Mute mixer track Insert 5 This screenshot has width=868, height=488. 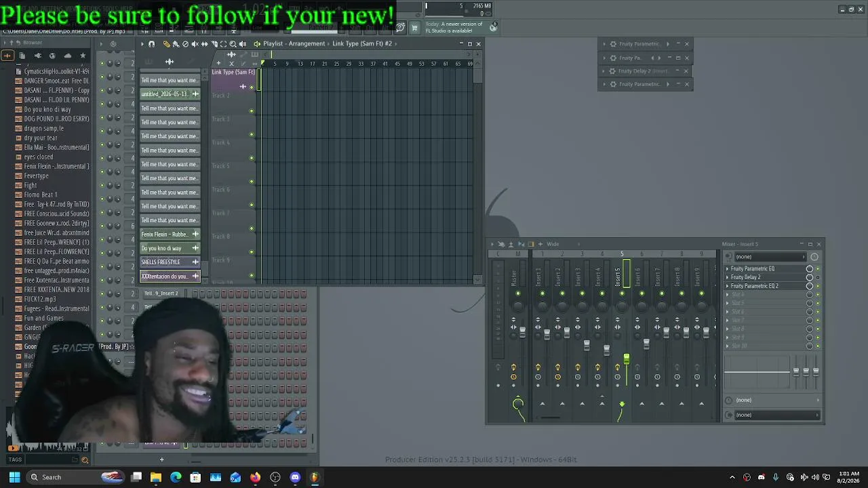click(x=622, y=293)
